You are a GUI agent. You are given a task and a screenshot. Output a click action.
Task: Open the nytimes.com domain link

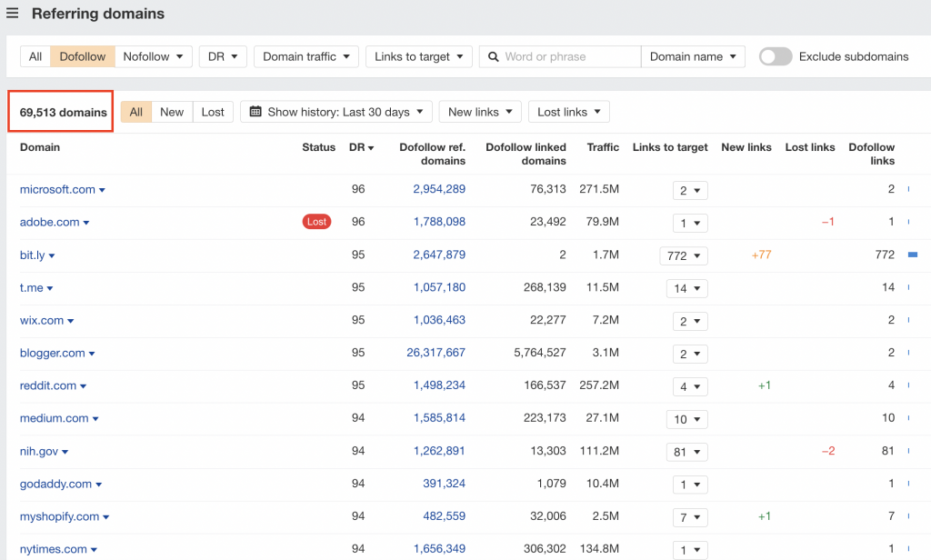tap(54, 549)
